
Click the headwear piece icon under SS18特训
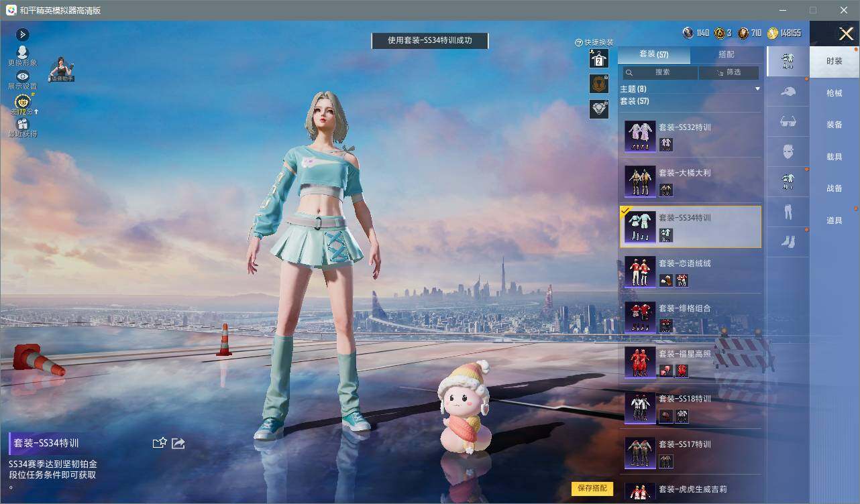pyautogui.click(x=666, y=416)
